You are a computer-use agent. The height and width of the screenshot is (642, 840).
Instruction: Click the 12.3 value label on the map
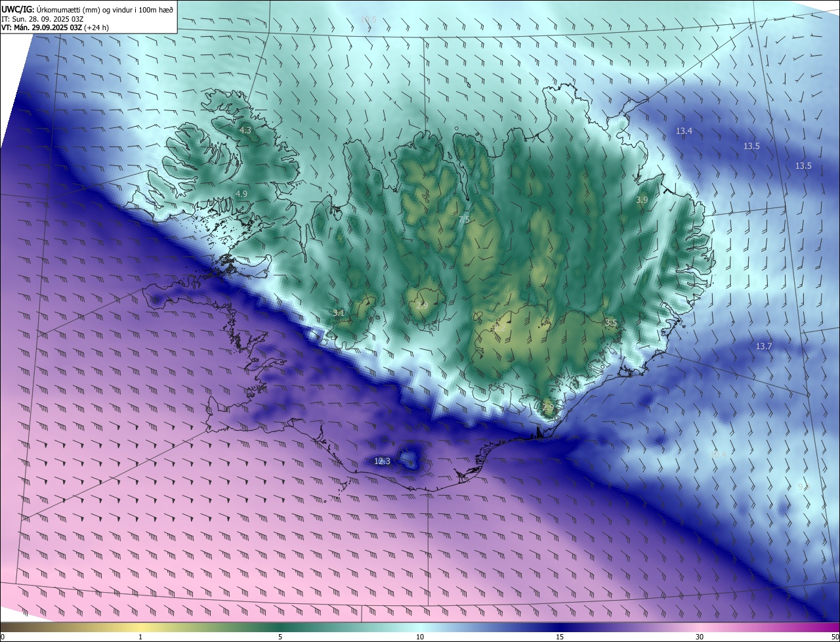pyautogui.click(x=382, y=461)
